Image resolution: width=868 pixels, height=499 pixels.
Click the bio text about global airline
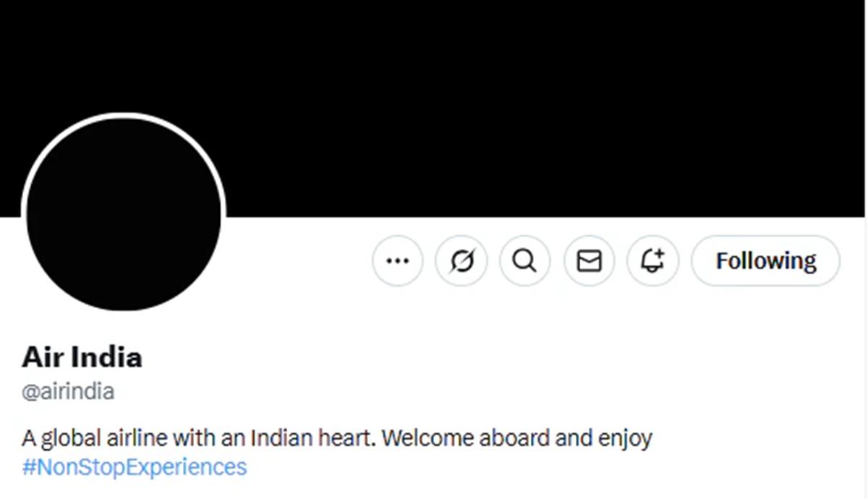coord(337,438)
